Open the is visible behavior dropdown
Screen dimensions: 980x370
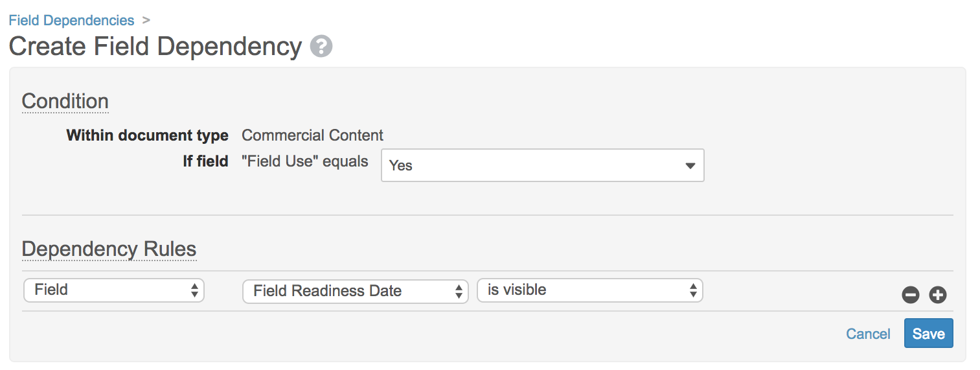tap(590, 290)
